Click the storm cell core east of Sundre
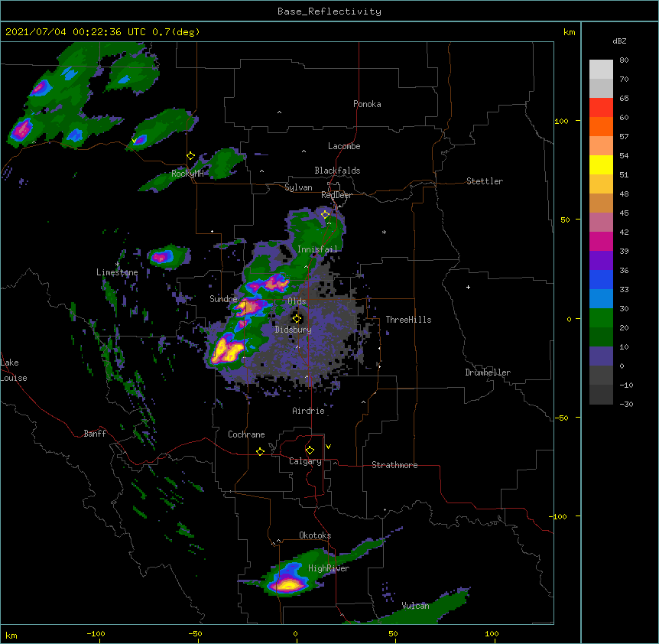The height and width of the screenshot is (644, 659). coord(250,307)
